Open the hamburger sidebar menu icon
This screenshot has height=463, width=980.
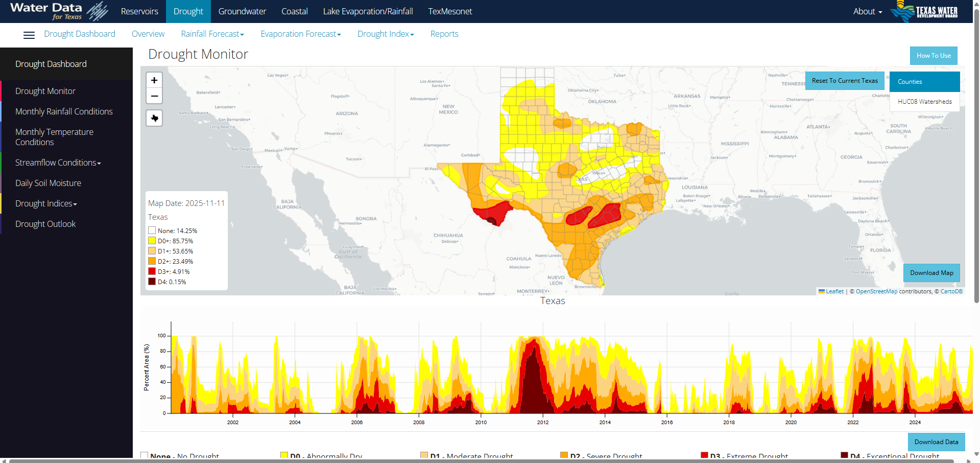(29, 35)
